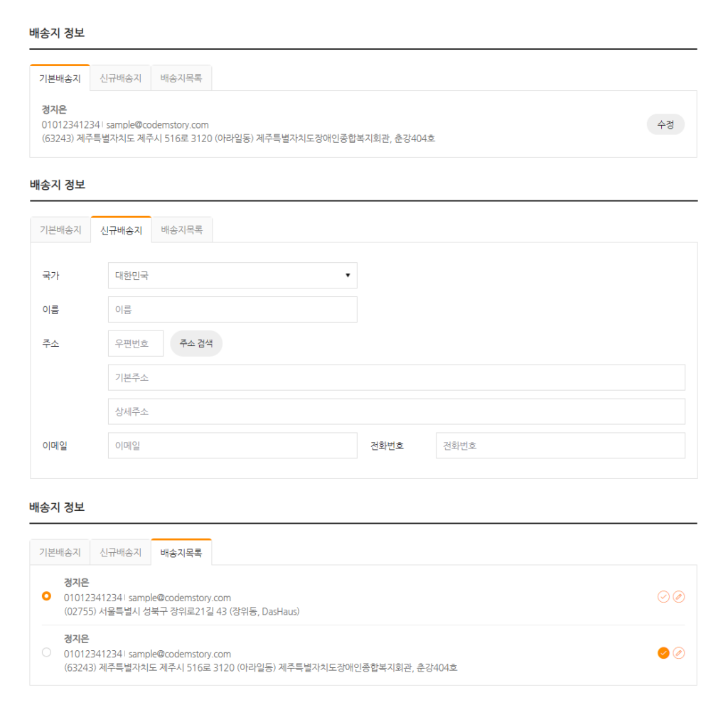Viewport: 728px width, 717px height.
Task: Focus the 이름 input field
Action: [x=232, y=310]
